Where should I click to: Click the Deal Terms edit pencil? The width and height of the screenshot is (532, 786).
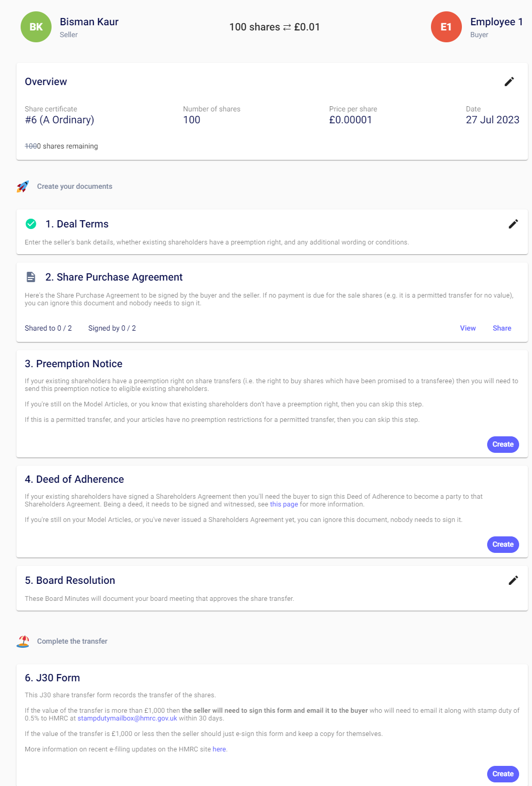click(513, 224)
